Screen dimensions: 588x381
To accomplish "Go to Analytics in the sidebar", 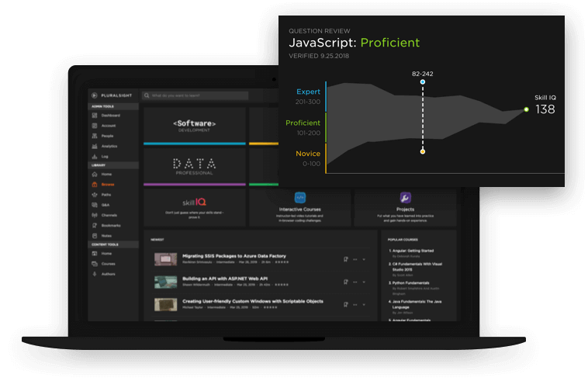I will 109,146.
